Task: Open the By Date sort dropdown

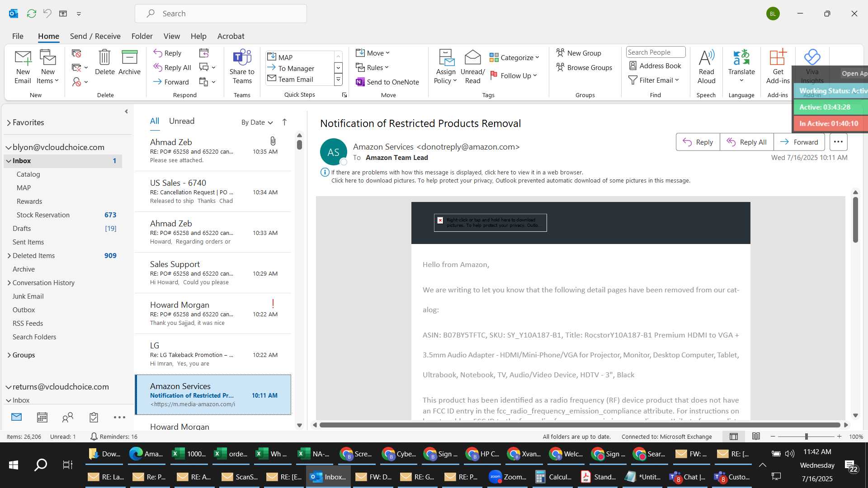Action: click(257, 122)
